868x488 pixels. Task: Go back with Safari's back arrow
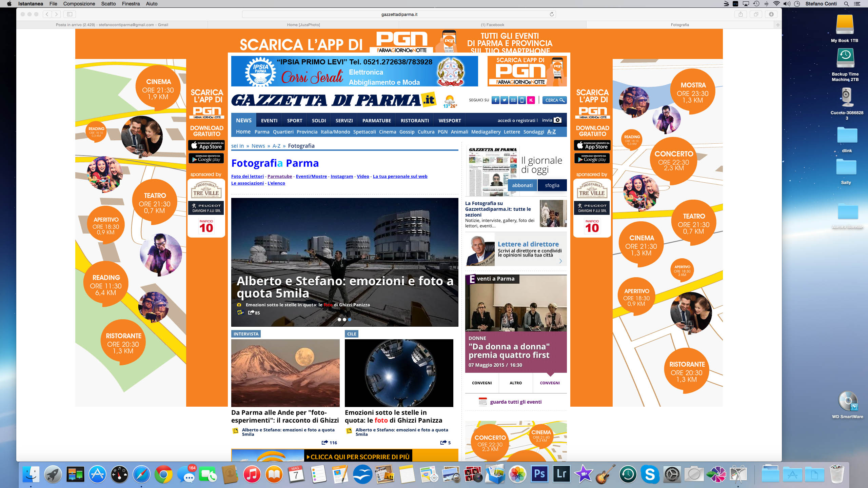click(x=47, y=14)
